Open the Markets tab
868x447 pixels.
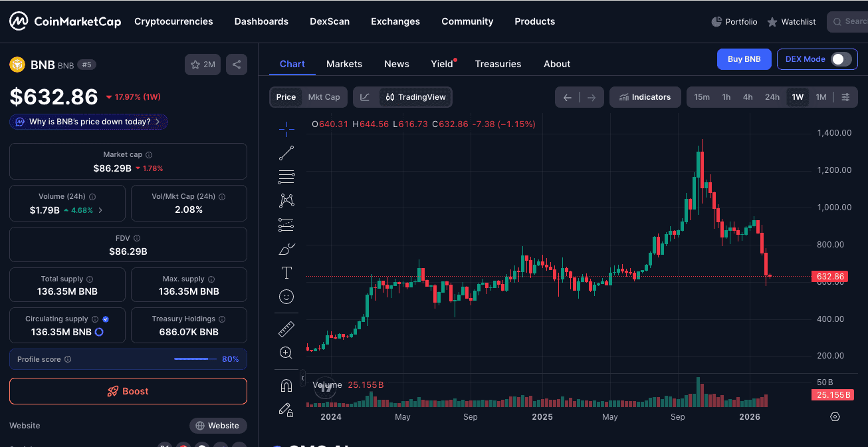pos(344,64)
